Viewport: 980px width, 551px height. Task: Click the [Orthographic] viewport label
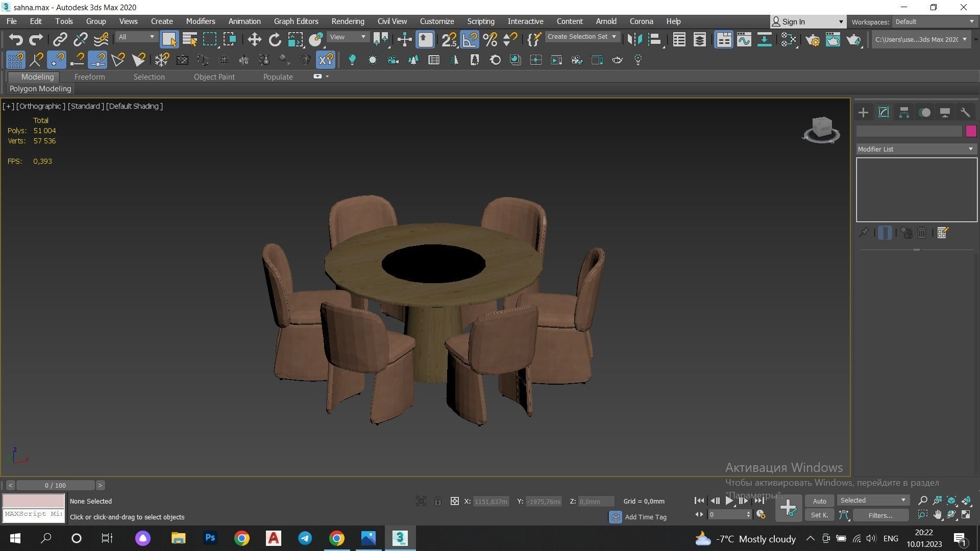(x=41, y=106)
